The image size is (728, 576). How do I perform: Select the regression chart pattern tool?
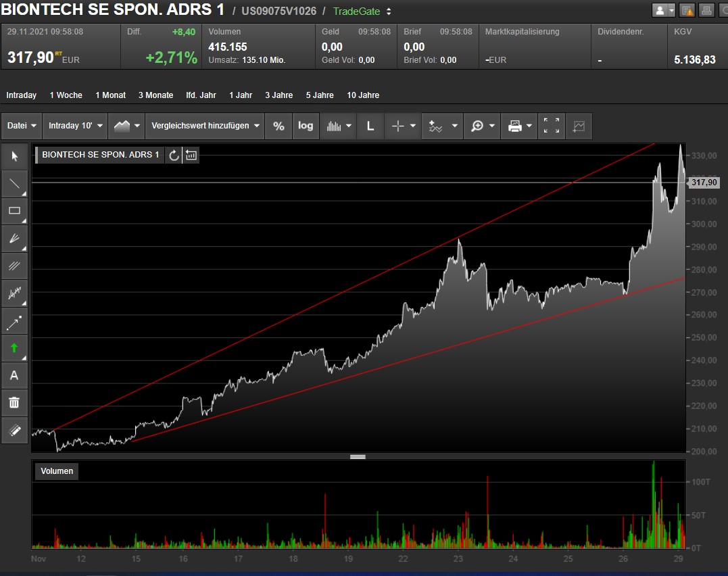pyautogui.click(x=14, y=293)
